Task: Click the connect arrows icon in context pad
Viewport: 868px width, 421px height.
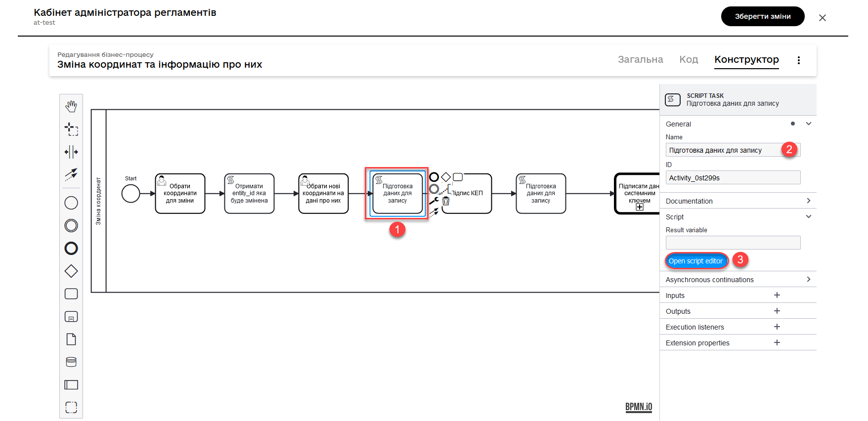Action: (x=434, y=212)
